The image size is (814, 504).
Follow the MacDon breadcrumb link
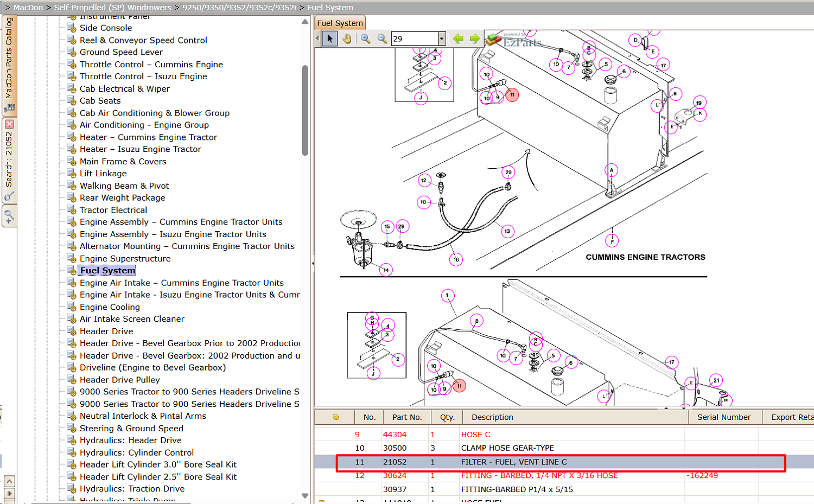point(28,8)
